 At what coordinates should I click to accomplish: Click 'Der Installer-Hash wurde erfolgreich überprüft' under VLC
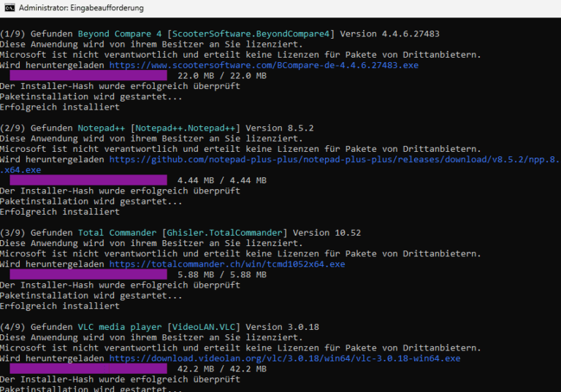point(120,380)
